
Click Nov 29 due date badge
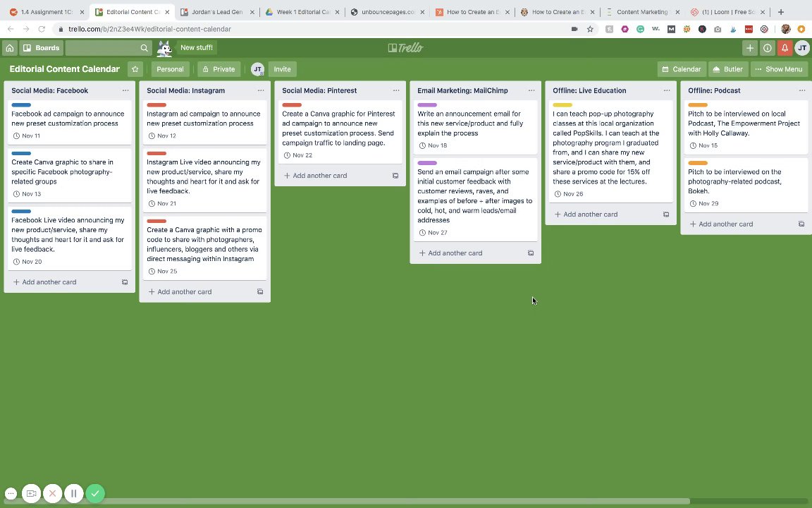coord(703,204)
